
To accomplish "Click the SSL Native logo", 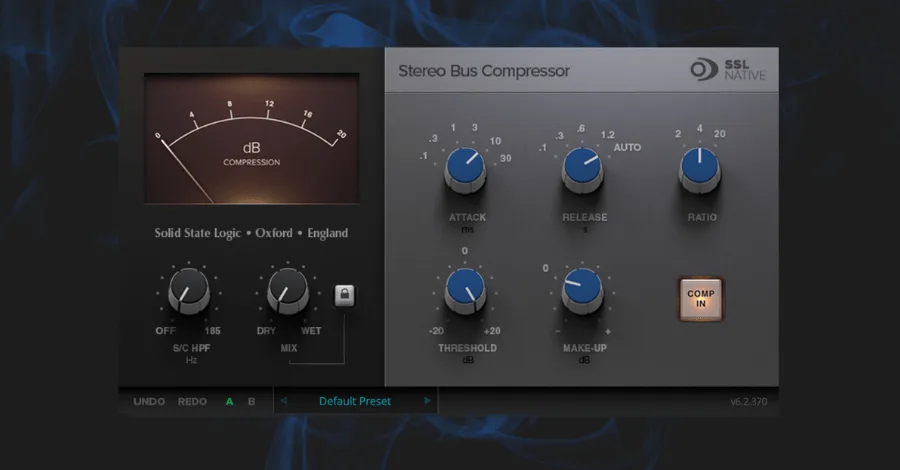I will 728,69.
